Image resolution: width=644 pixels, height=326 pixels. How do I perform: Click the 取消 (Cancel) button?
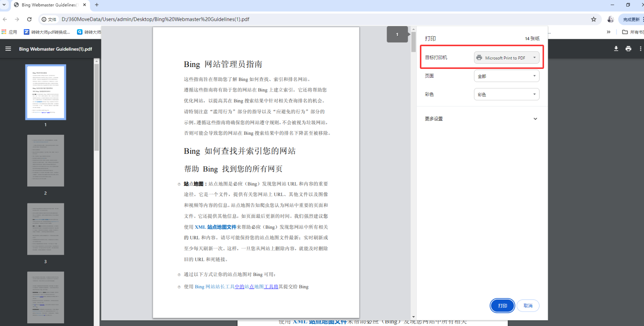528,306
